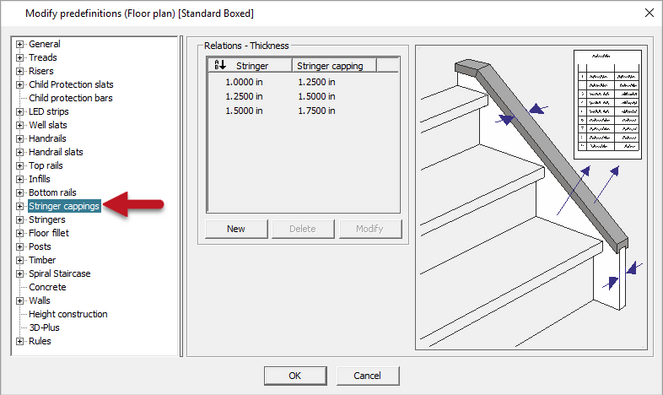Select the Stringers tree item
Image resolution: width=663 pixels, height=395 pixels.
click(47, 220)
